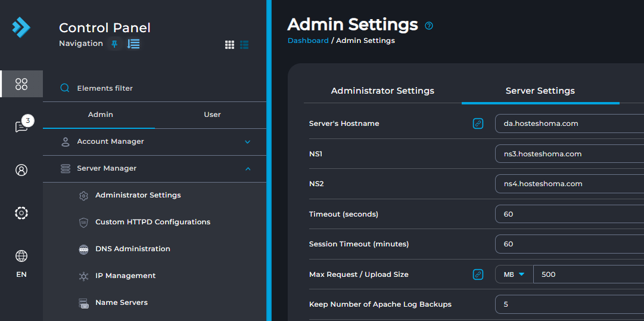Click Session Timeout (minutes) label
The height and width of the screenshot is (321, 644).
tap(359, 244)
